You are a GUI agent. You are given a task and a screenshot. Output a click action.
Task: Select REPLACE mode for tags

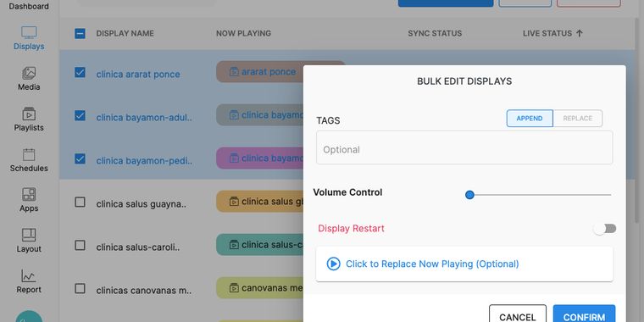tap(577, 119)
